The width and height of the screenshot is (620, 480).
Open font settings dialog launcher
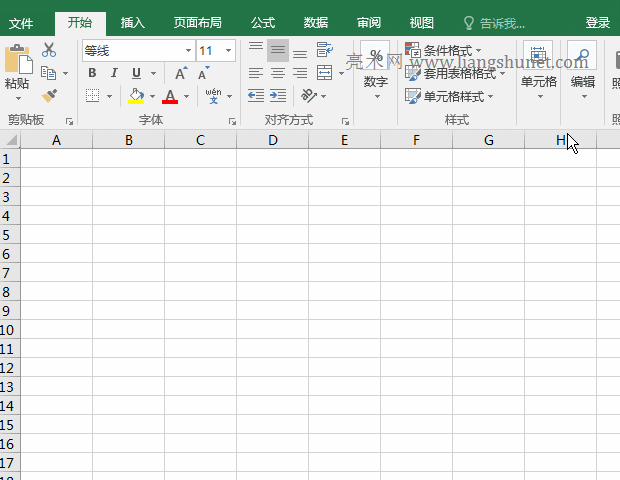tap(232, 121)
